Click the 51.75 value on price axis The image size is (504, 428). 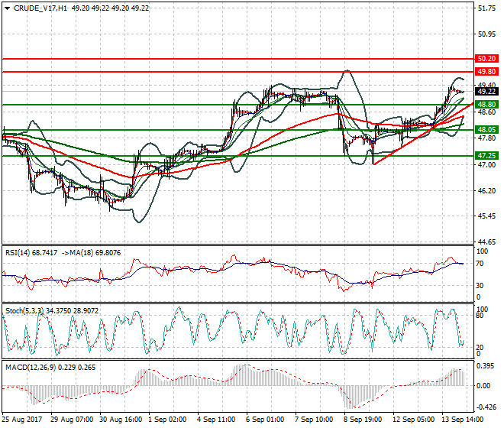(486, 8)
